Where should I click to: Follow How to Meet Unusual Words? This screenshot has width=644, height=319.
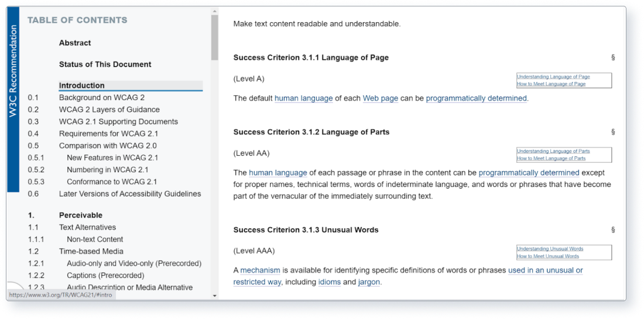coord(548,256)
